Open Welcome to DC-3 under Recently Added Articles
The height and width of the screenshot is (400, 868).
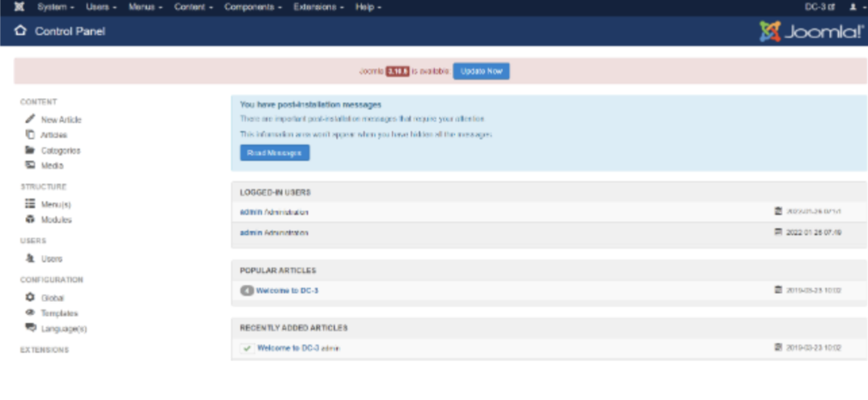(x=289, y=348)
